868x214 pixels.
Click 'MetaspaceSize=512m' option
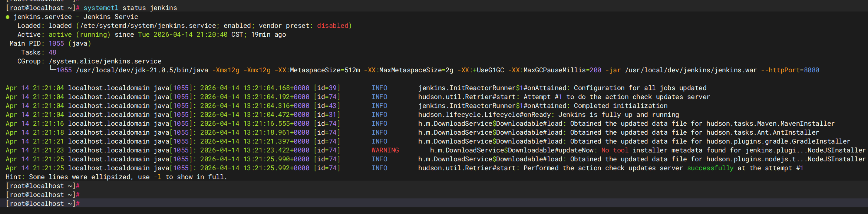[x=325, y=70]
